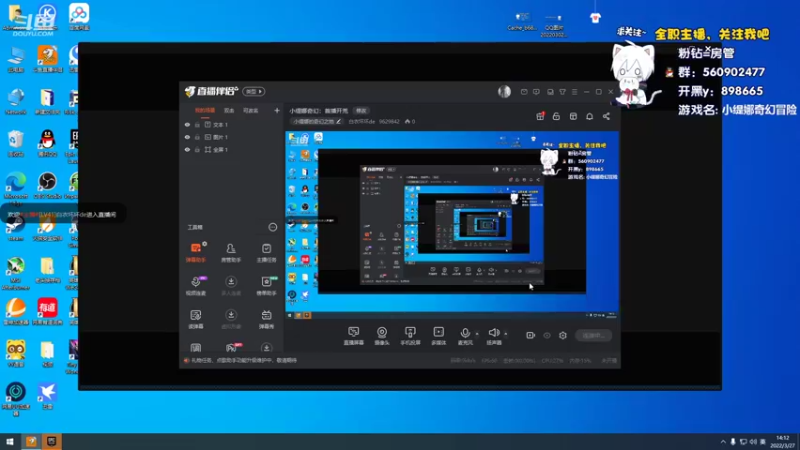Click the taskbar clock showing 14:12

click(783, 442)
